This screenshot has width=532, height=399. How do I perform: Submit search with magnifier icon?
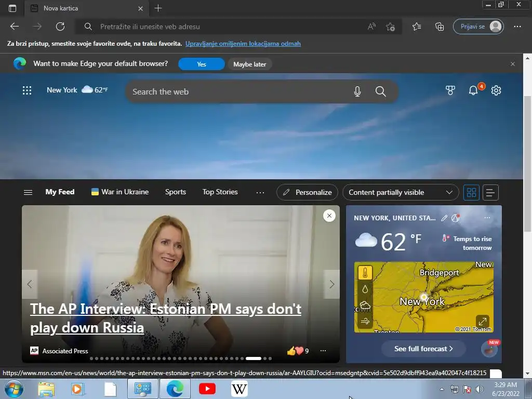click(381, 91)
